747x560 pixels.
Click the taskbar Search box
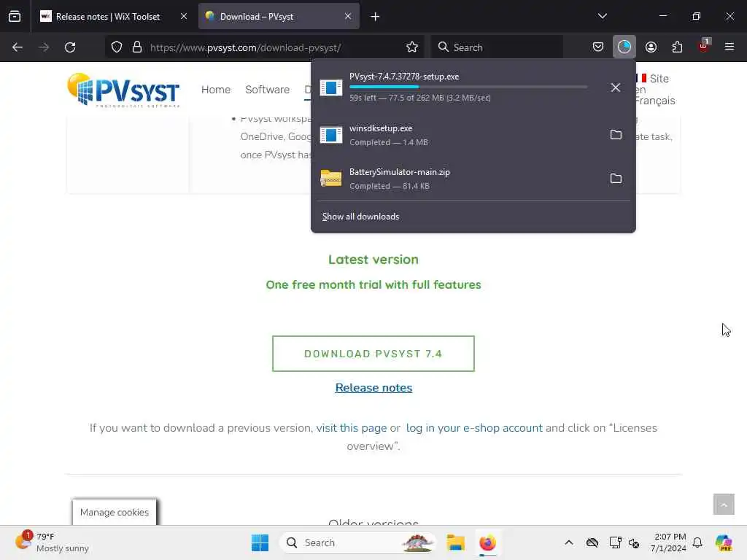click(x=358, y=542)
